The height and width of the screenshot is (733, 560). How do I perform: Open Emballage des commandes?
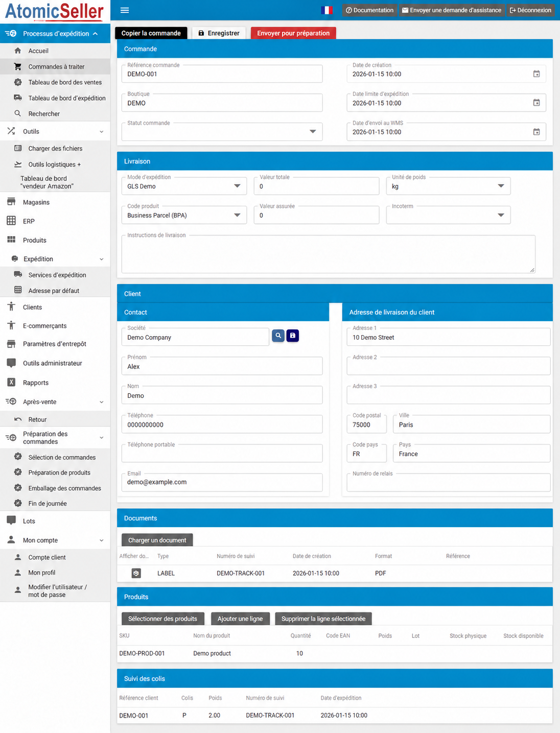point(64,488)
